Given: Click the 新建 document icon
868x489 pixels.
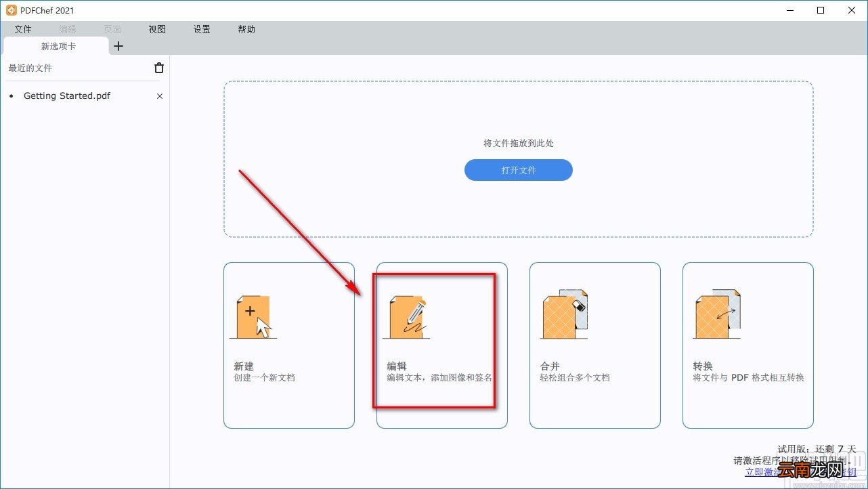Looking at the screenshot, I should (254, 317).
